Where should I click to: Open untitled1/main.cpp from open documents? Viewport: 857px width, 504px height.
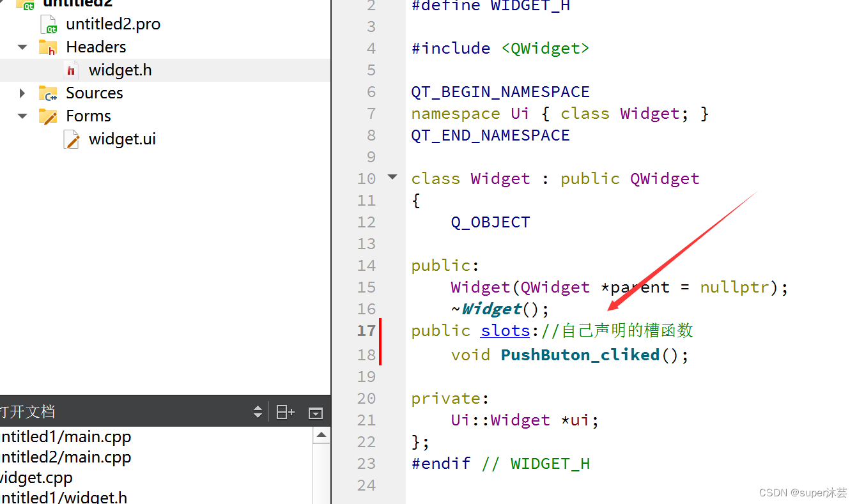[x=65, y=437]
